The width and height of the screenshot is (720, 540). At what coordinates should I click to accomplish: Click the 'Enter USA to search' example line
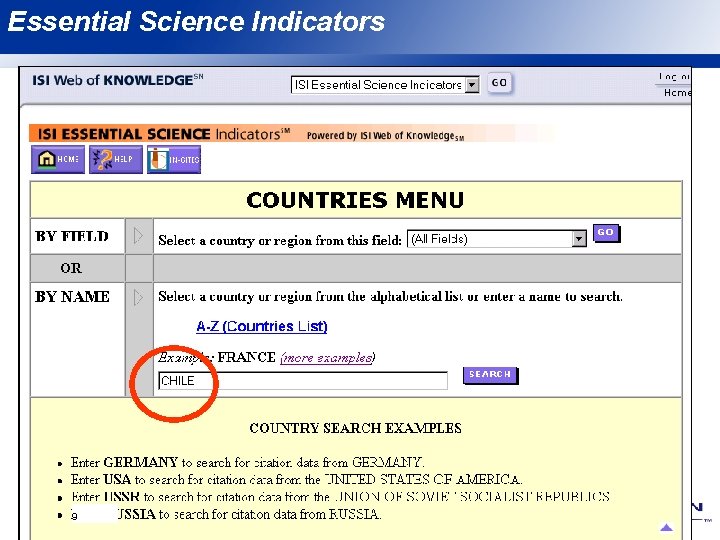tap(297, 479)
